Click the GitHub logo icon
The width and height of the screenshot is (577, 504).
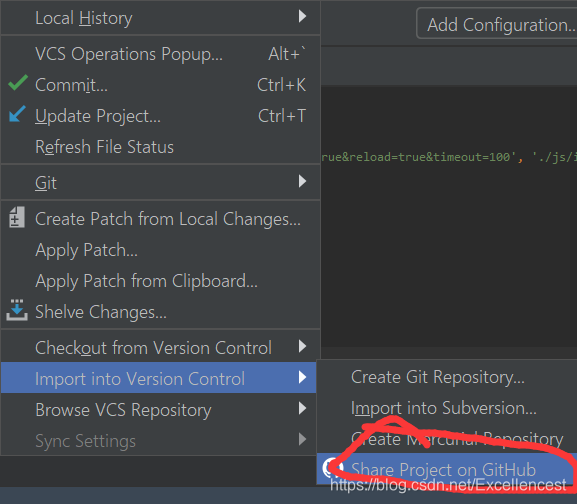333,468
